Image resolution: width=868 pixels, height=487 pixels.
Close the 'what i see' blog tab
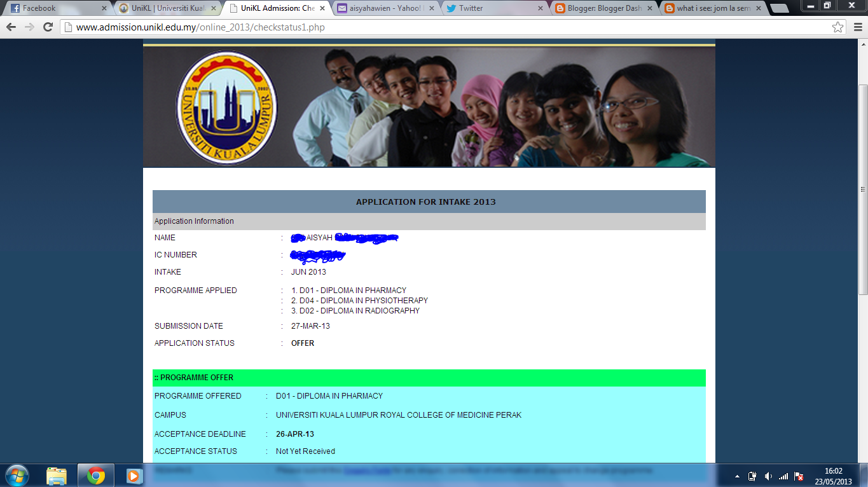pos(758,8)
